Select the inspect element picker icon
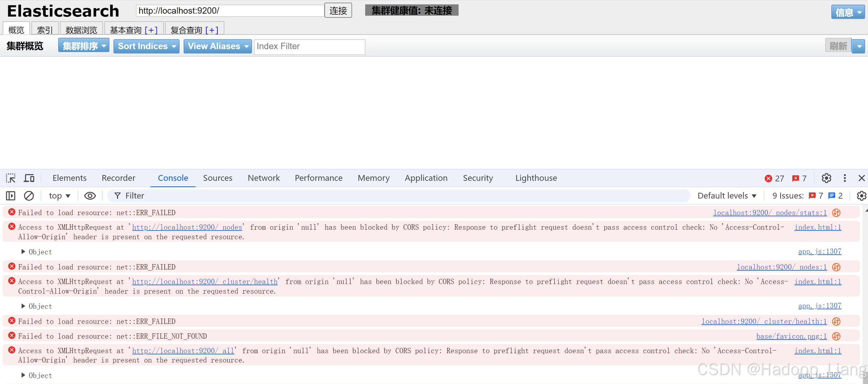868x384 pixels. 10,178
